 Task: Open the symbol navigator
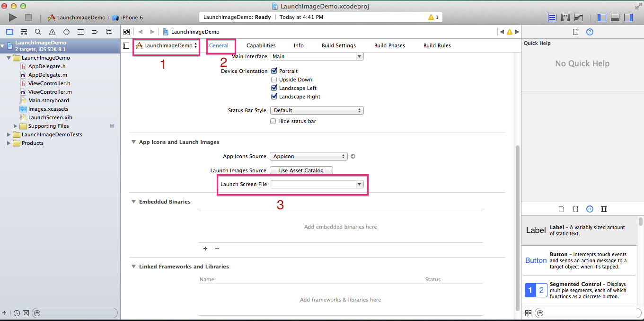coord(24,32)
